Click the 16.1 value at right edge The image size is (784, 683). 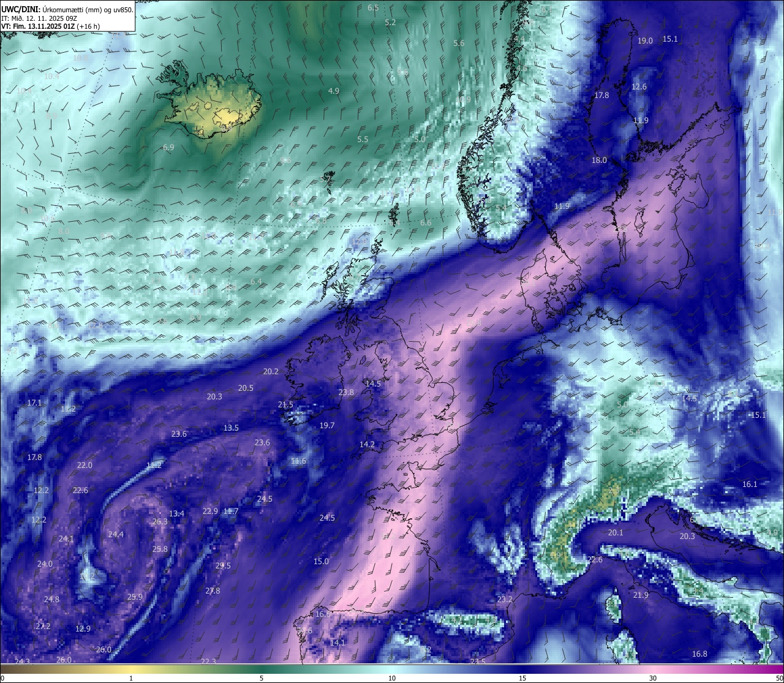750,484
